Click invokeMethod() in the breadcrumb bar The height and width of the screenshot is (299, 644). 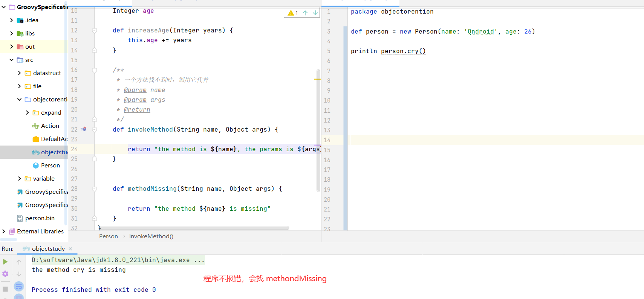point(151,236)
